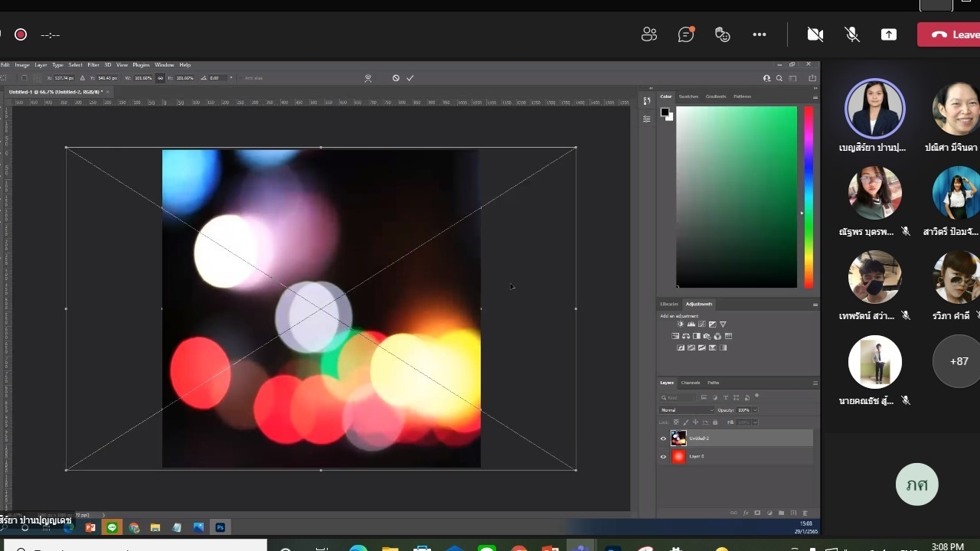Open the Adjustments panel options menu

point(815,304)
